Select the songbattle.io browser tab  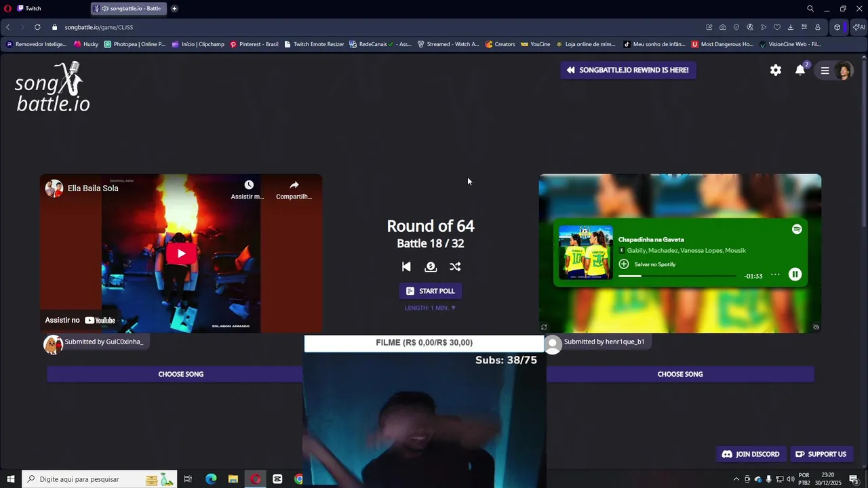click(x=129, y=9)
